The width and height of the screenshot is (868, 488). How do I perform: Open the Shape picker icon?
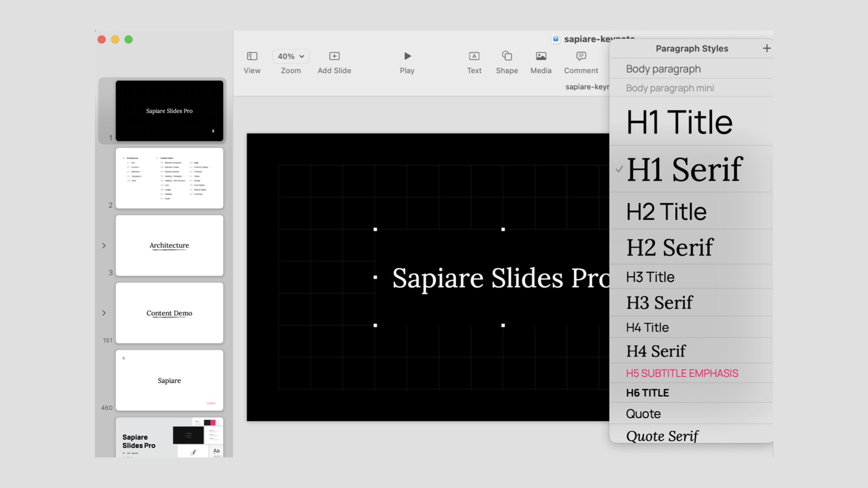point(507,56)
